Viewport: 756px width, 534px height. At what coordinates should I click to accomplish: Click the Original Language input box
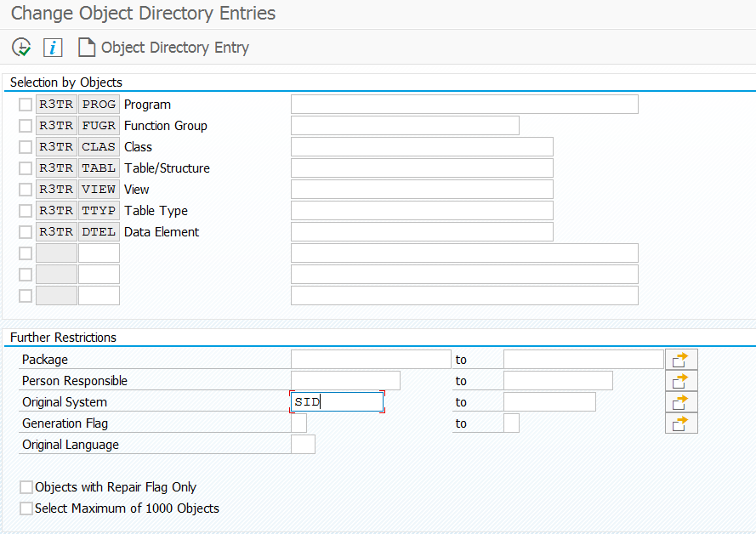[x=303, y=445]
